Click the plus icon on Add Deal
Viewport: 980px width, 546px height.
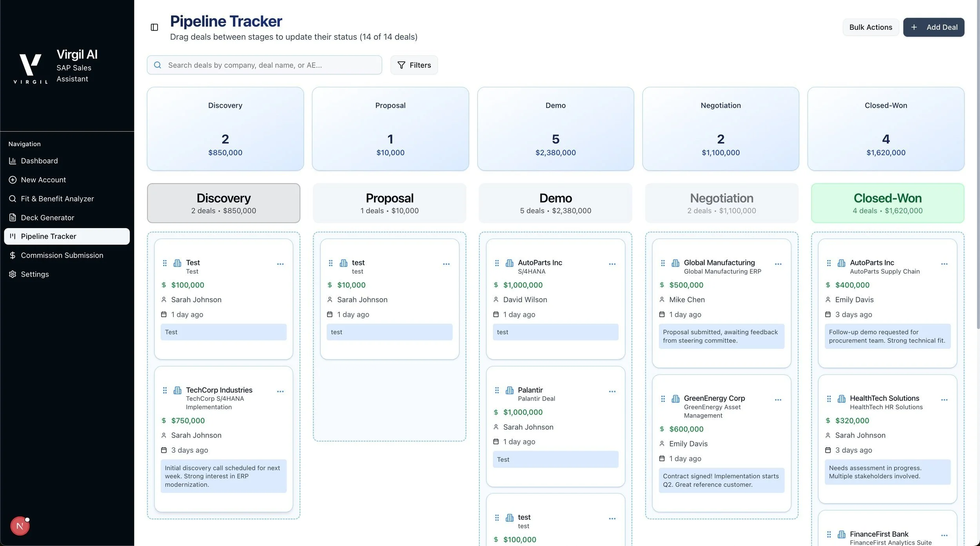pos(914,27)
